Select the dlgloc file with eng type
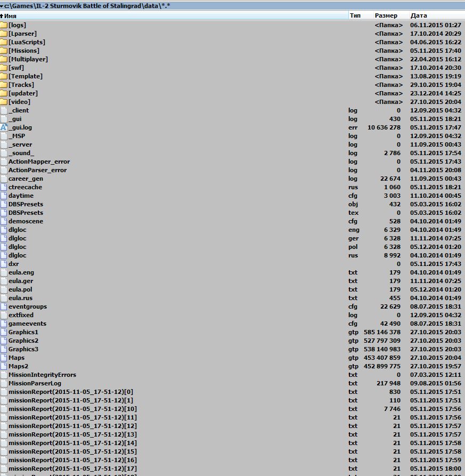Viewport: 465px width, 476px height. click(17, 230)
